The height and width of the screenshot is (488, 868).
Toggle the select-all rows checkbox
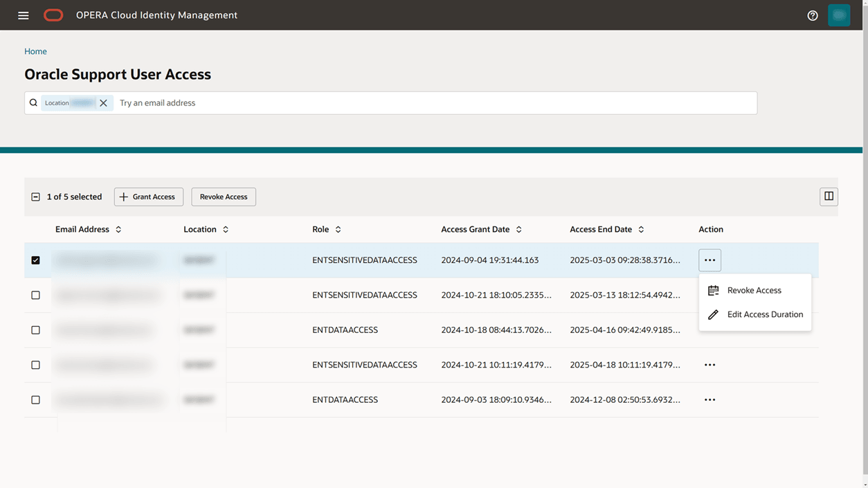pos(35,197)
